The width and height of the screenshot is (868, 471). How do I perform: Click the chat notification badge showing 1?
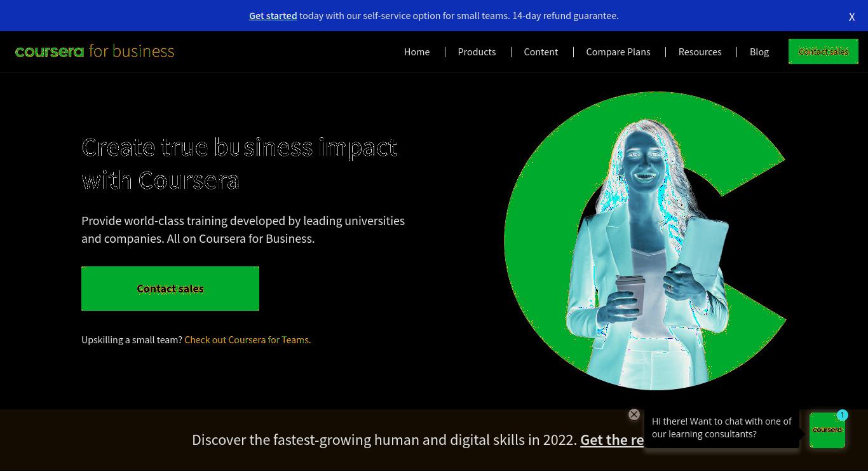(843, 415)
